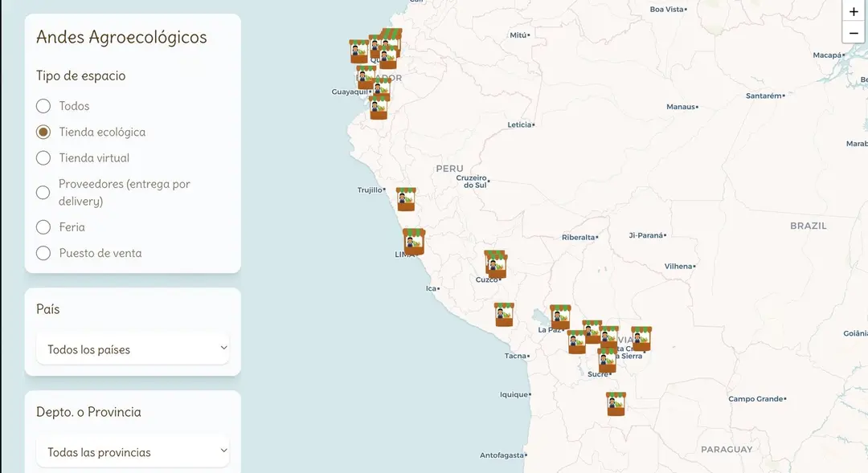Click the Ji-Paraná city label on map
Screen dimensions: 868x473
645,235
